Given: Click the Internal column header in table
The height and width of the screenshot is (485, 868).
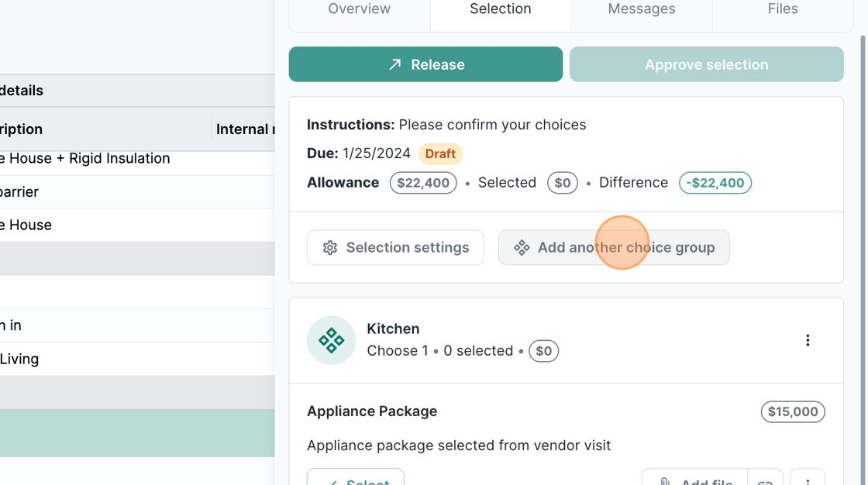Looking at the screenshot, I should 244,129.
